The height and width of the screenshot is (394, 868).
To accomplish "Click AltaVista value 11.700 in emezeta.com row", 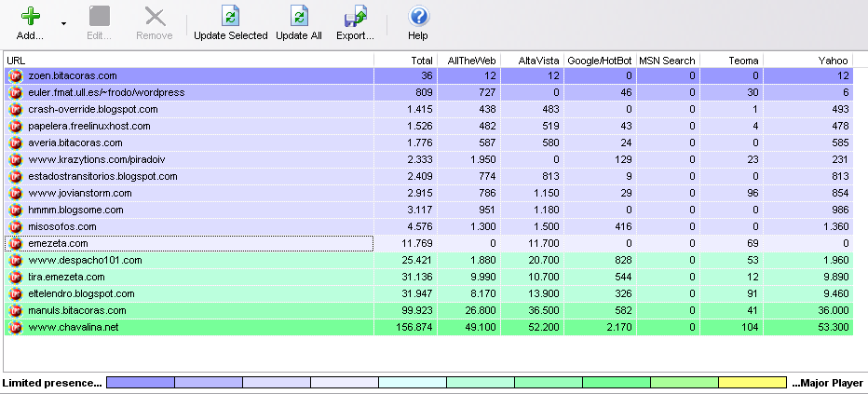I will pyautogui.click(x=544, y=243).
